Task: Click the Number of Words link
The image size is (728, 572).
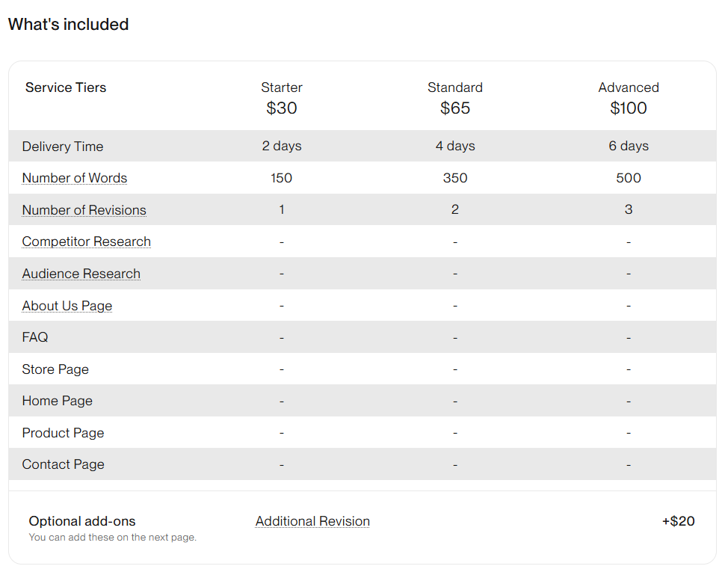Action: tap(75, 178)
